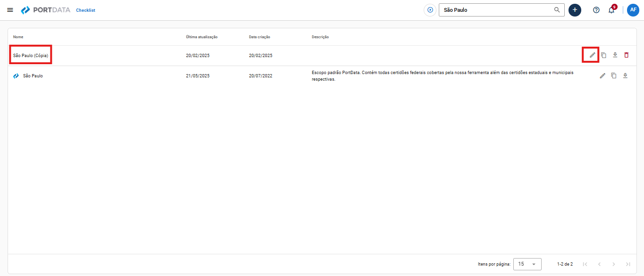Open the help question mark icon
The width and height of the screenshot is (644, 276).
point(596,10)
